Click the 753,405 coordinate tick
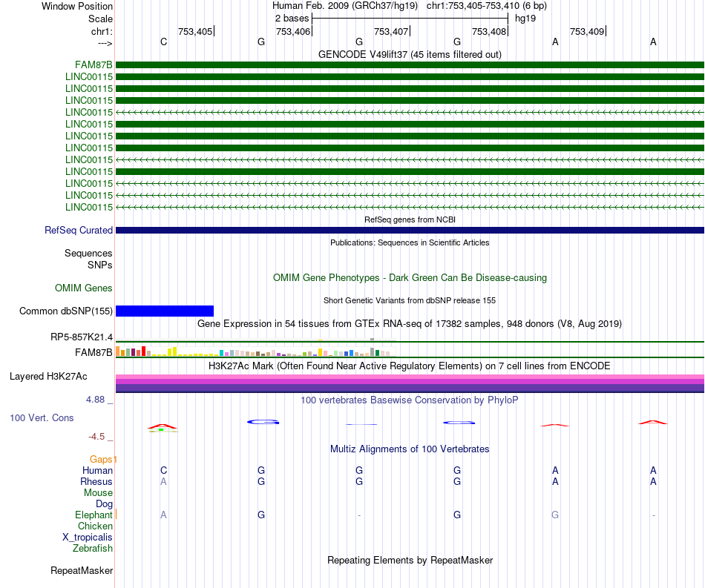705x588 pixels. pos(195,31)
